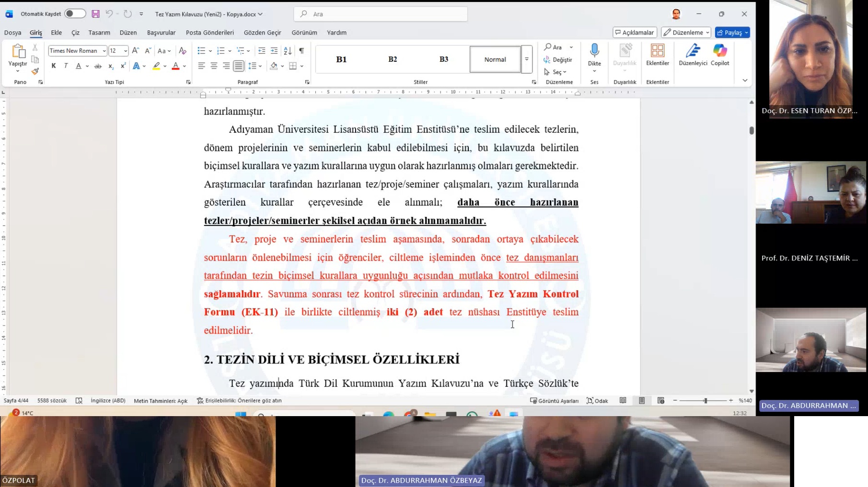
Task: Click the Dikte microphone icon
Action: [x=594, y=51]
